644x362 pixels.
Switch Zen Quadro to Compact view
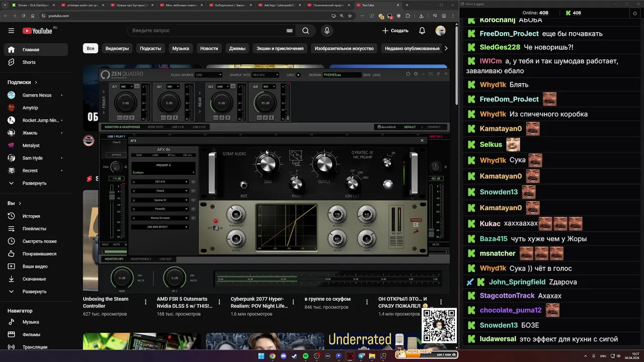pos(434,127)
